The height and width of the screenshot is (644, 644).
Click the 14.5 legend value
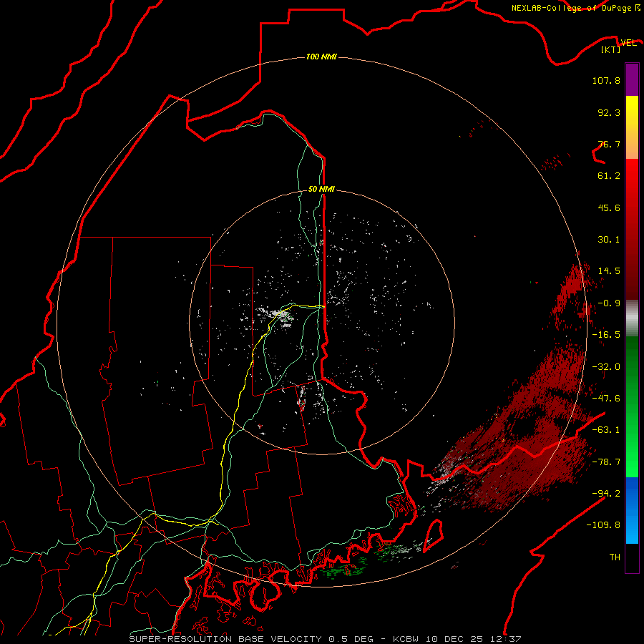(609, 271)
